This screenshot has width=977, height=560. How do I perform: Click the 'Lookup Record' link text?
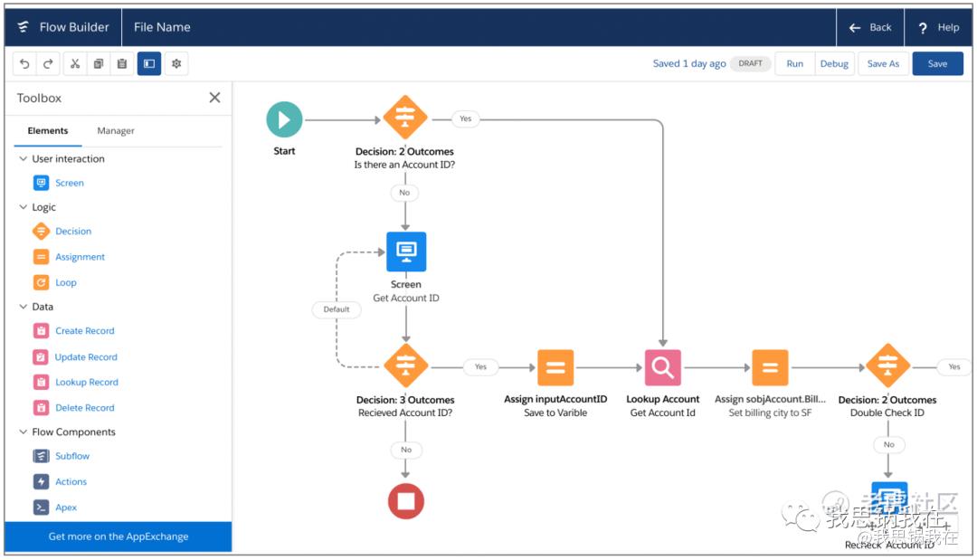click(87, 382)
